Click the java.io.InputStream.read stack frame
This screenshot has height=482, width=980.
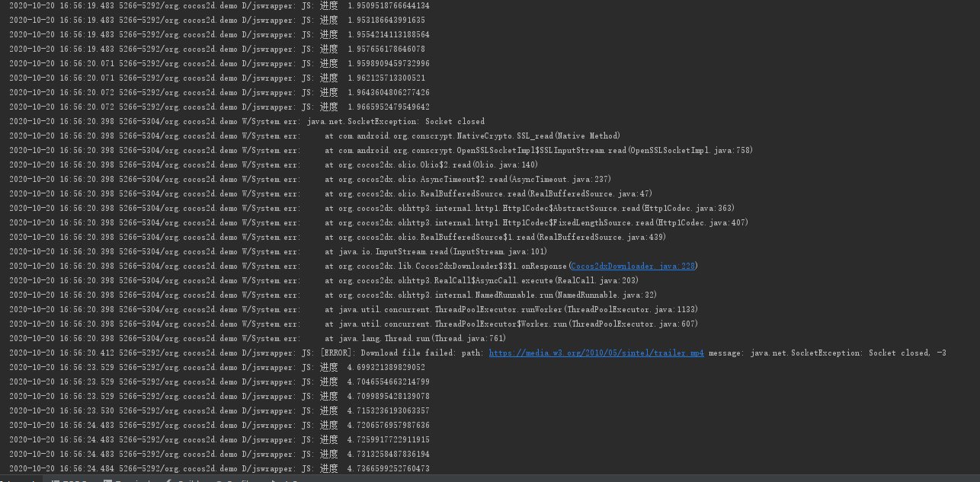(436, 252)
